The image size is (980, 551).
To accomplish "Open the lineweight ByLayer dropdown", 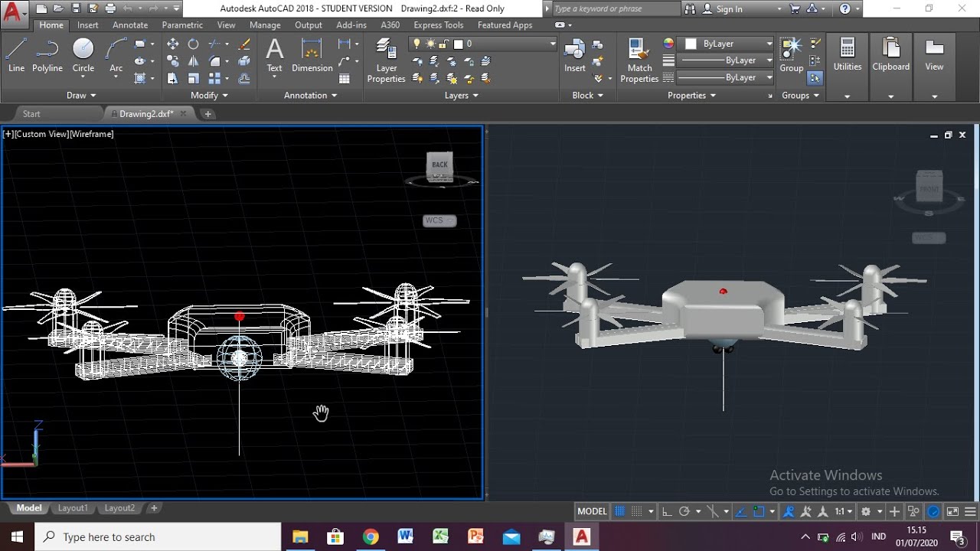I will [726, 60].
